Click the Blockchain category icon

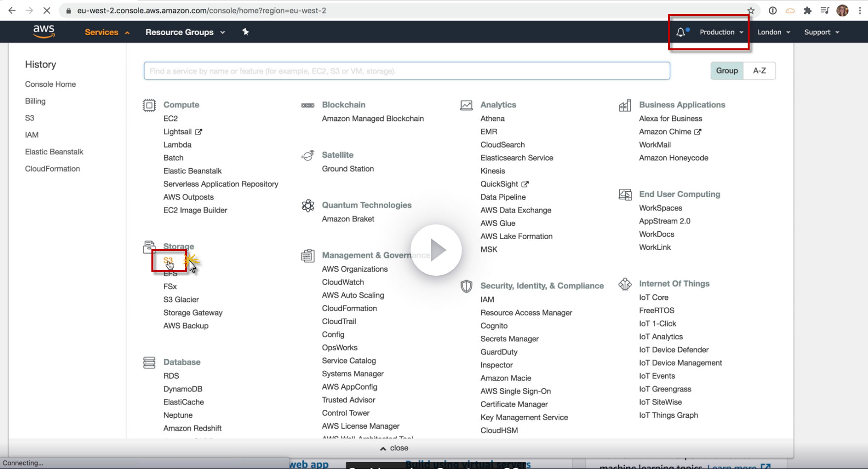tap(308, 105)
